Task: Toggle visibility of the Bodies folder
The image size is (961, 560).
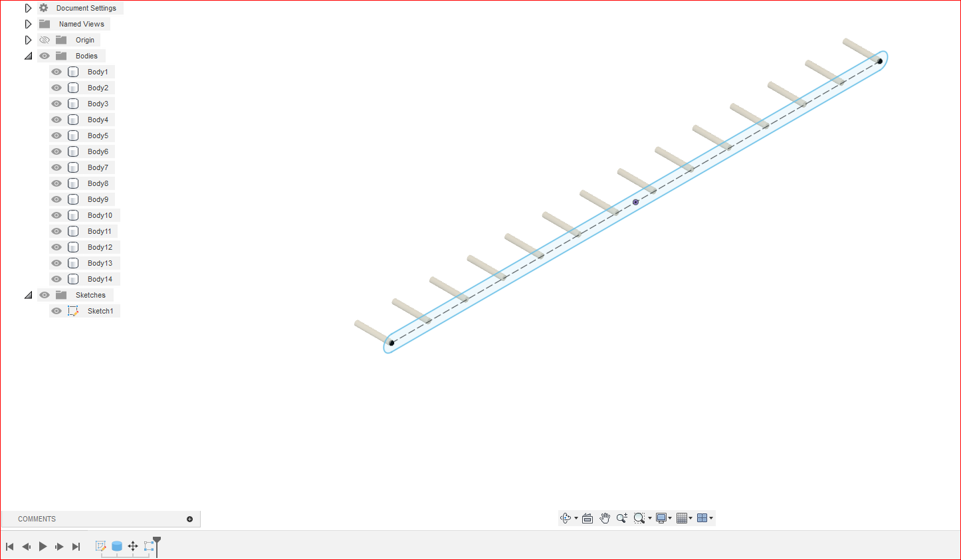Action: point(44,56)
